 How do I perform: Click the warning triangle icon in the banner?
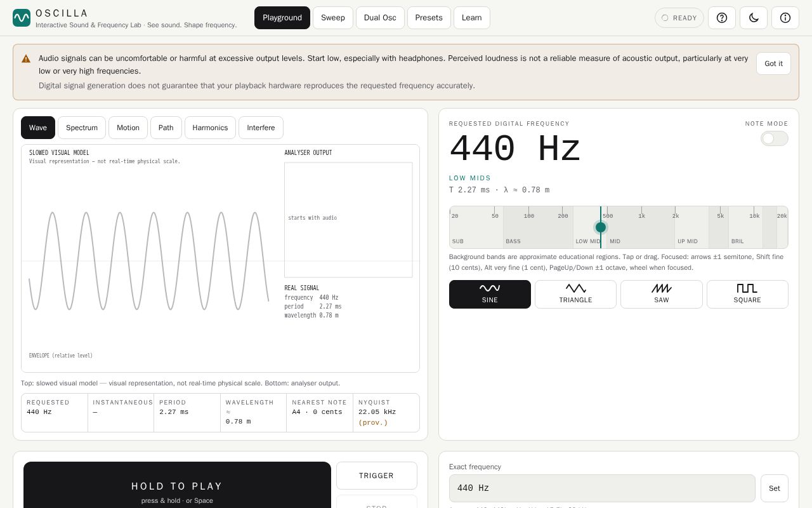26,58
